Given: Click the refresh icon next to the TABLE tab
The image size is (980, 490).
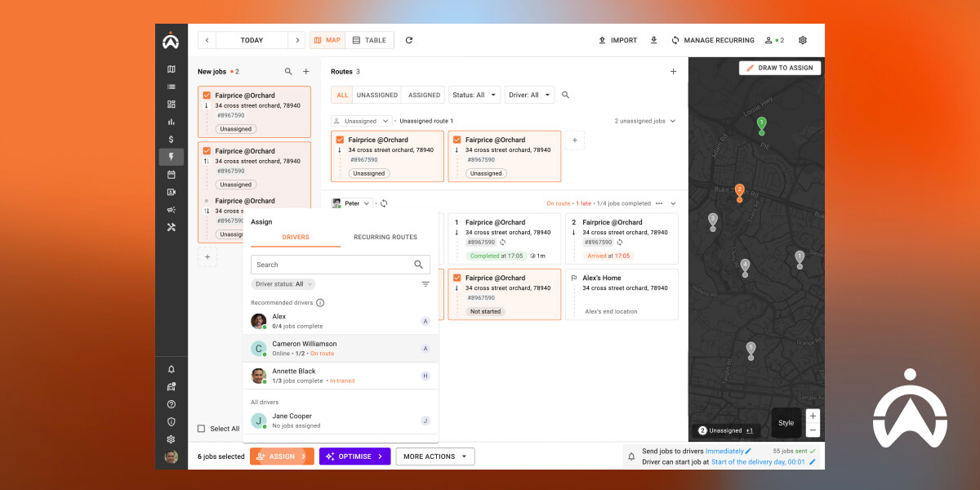Looking at the screenshot, I should pyautogui.click(x=408, y=39).
